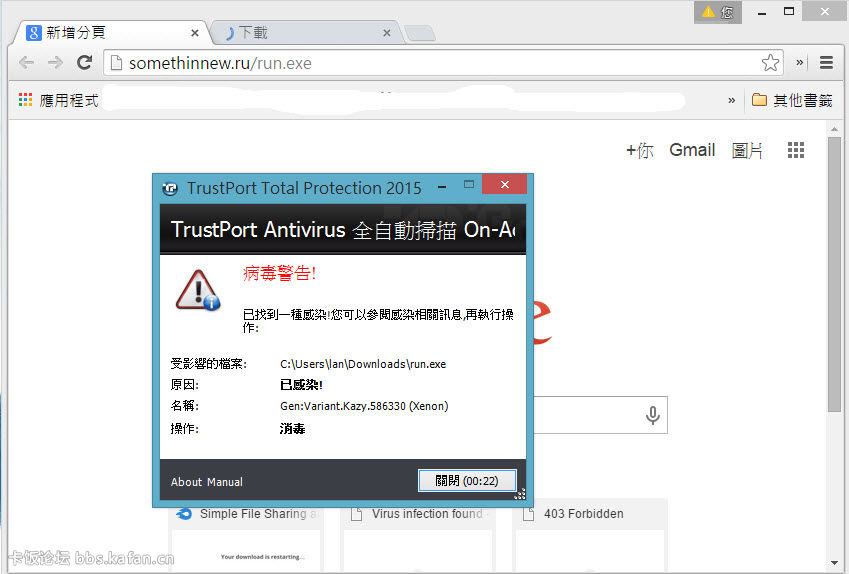Screen dimensions: 849x574
Task: Expand the bookmarks bar overflow chevron
Action: (732, 100)
